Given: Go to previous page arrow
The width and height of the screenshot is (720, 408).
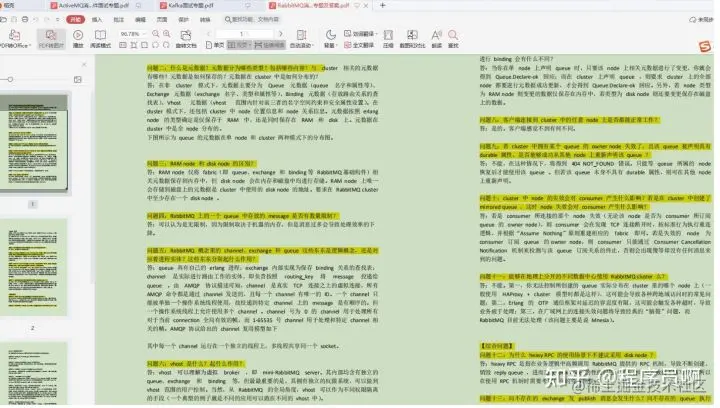Looking at the screenshot, I should coord(208,34).
